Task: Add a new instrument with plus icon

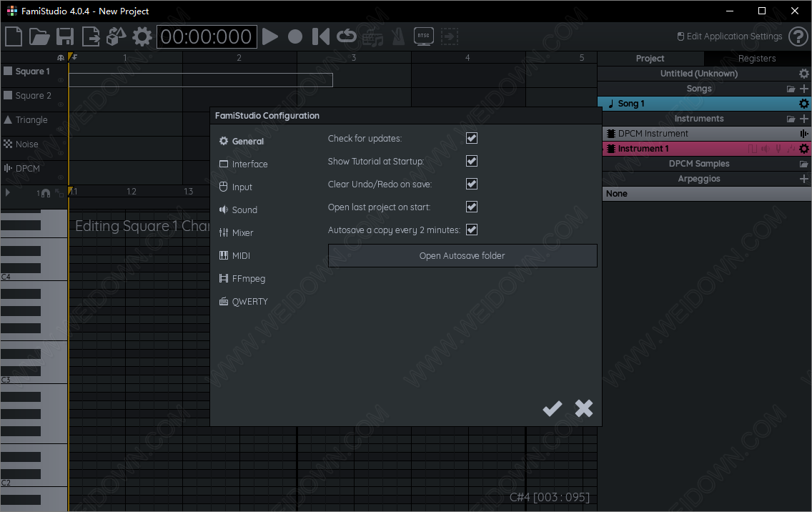Action: (x=803, y=119)
